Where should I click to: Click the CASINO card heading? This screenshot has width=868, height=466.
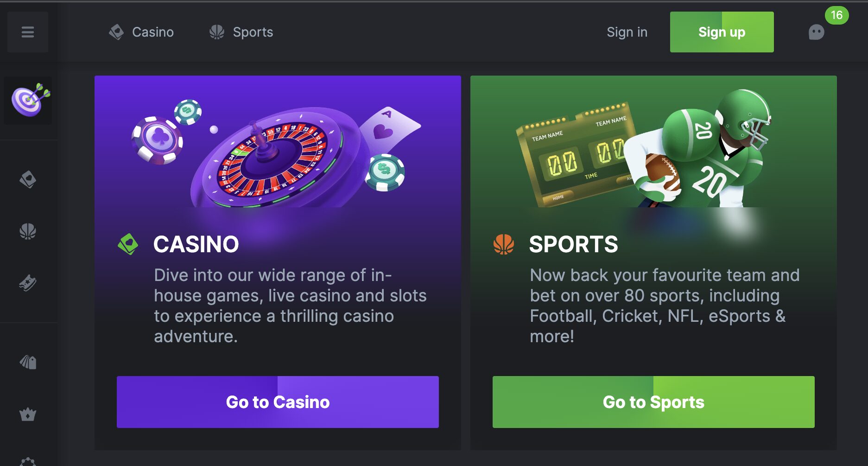pos(196,244)
